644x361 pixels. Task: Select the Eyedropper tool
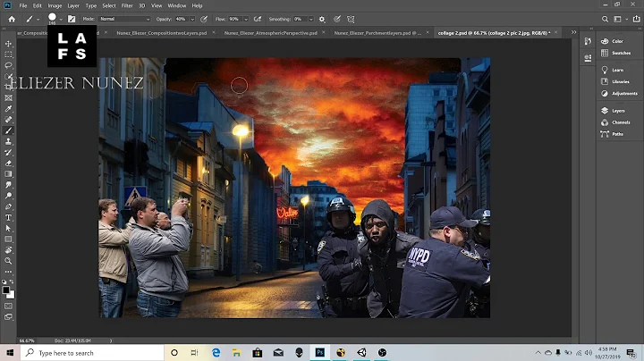(x=8, y=109)
